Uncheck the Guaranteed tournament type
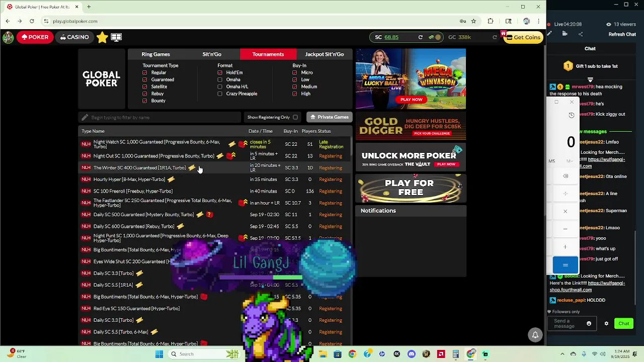This screenshot has height=362, width=644. [x=145, y=79]
